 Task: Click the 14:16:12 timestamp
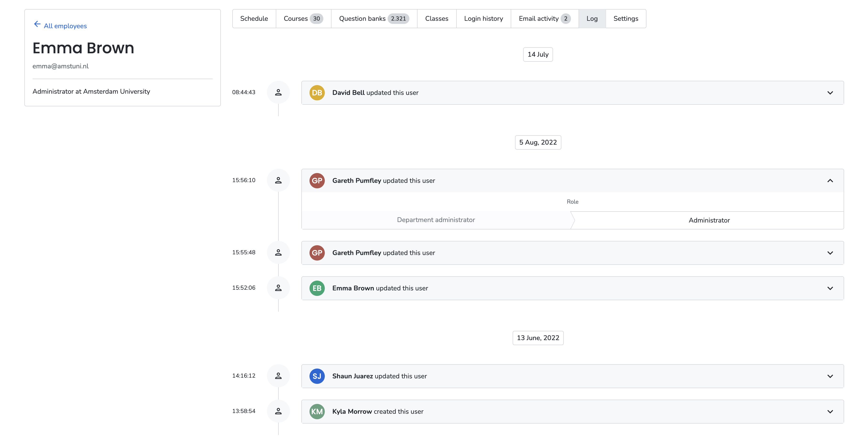244,375
